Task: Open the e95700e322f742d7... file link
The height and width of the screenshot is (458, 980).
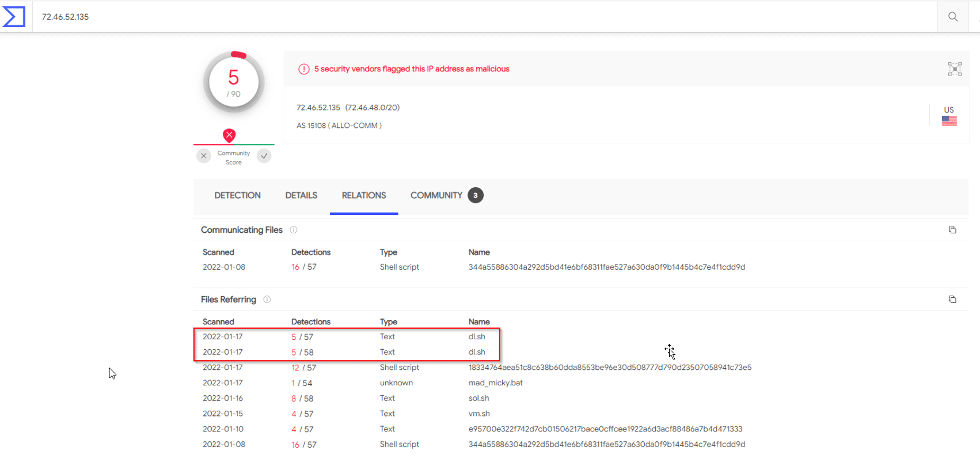Action: click(606, 429)
